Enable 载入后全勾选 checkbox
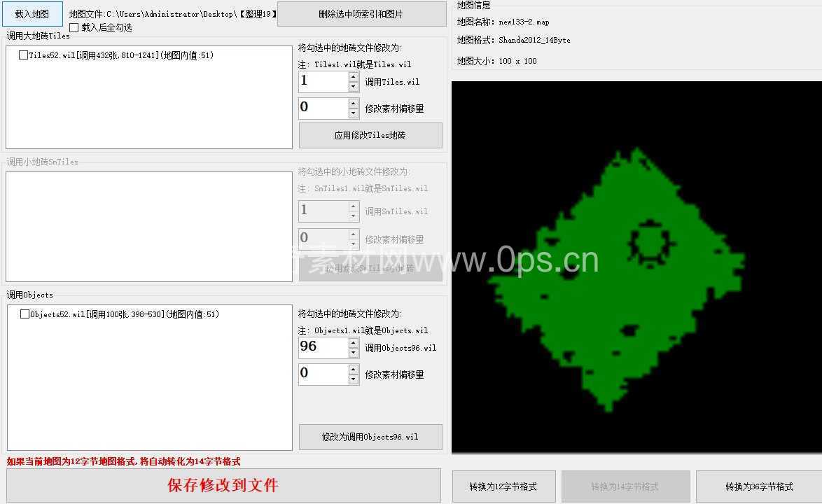The image size is (822, 504). click(74, 28)
